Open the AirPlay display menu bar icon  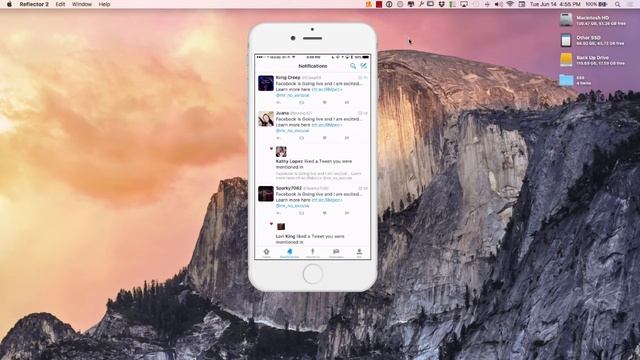coord(464,4)
